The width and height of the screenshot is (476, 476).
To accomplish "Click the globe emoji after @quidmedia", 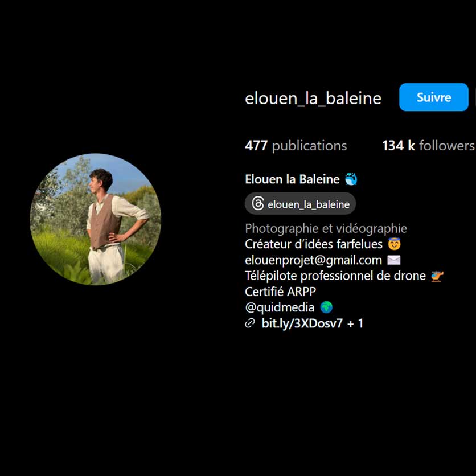I will click(x=326, y=307).
